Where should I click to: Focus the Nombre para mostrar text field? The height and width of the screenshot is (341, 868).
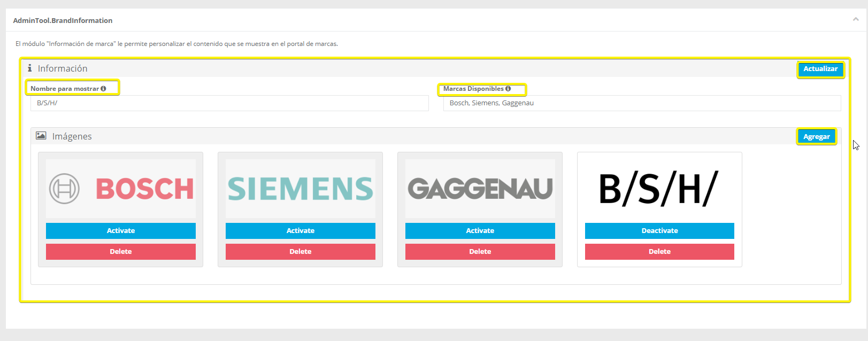[229, 103]
